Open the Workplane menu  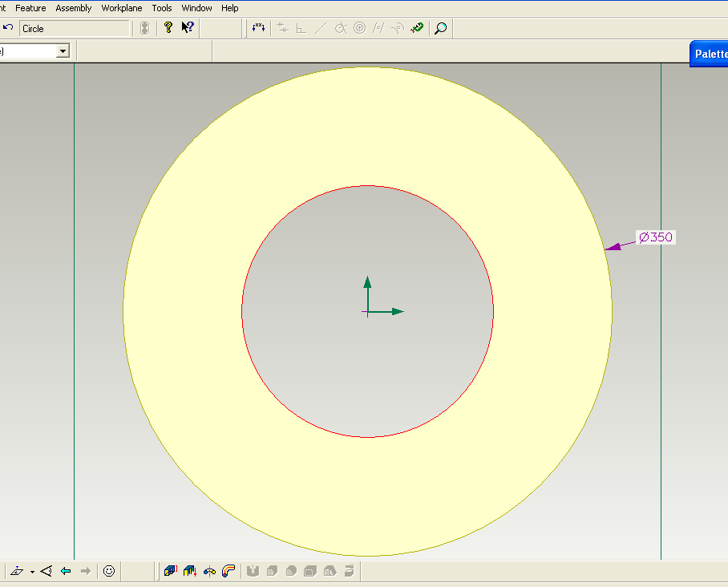[x=122, y=8]
